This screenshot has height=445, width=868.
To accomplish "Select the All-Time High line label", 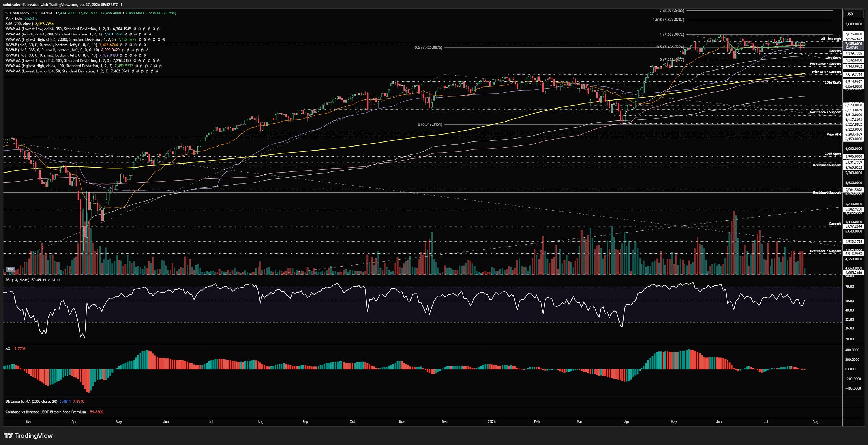I will (x=831, y=39).
